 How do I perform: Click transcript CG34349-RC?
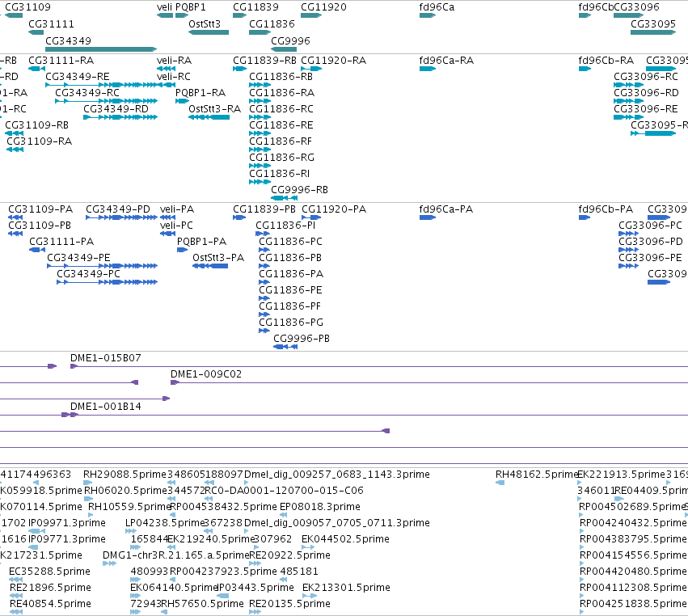point(87,93)
